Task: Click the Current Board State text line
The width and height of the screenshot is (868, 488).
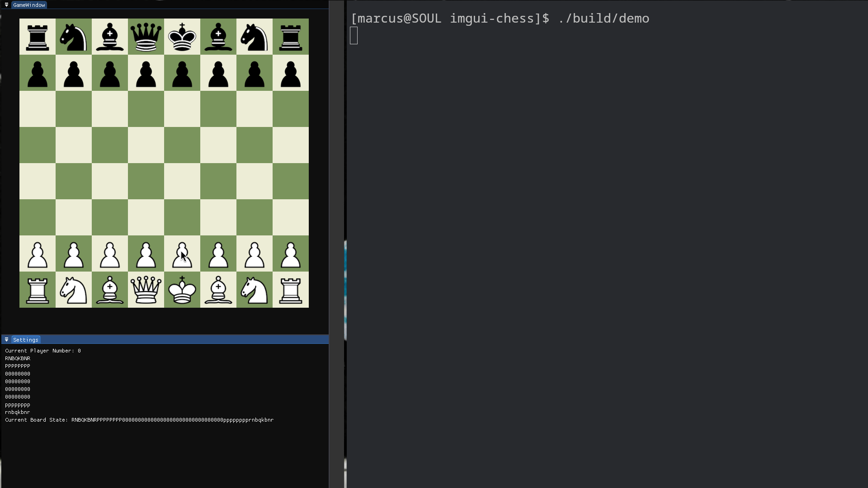Action: [x=139, y=420]
